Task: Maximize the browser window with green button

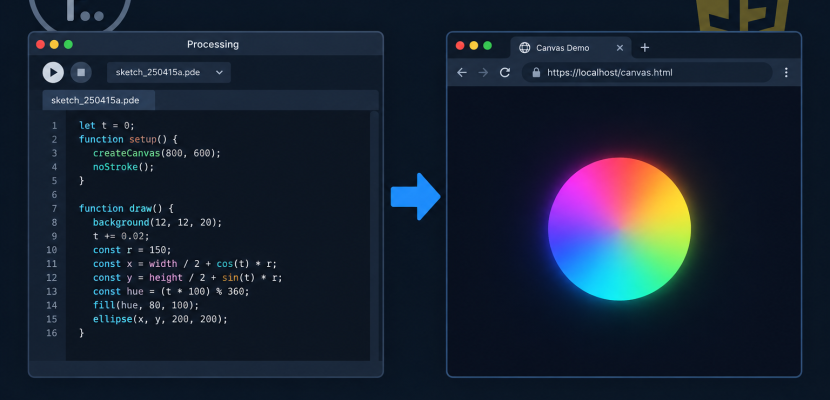Action: [x=488, y=46]
